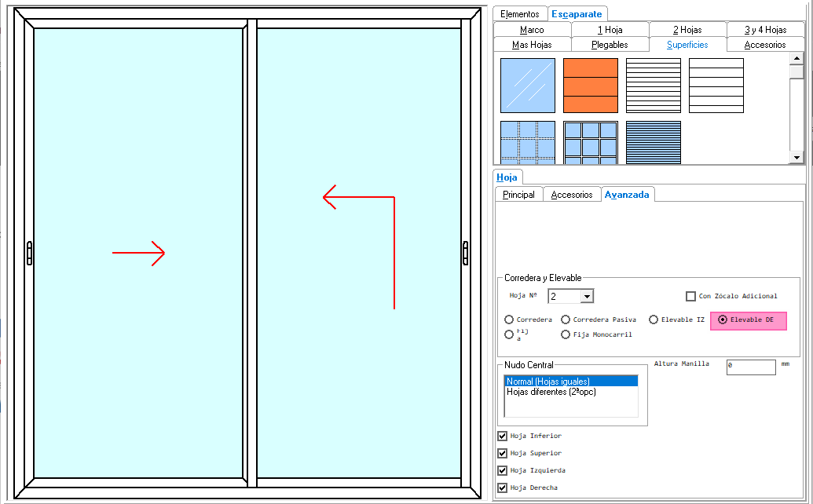Open the 2 Hojas tab
813x504 pixels.
click(x=687, y=30)
